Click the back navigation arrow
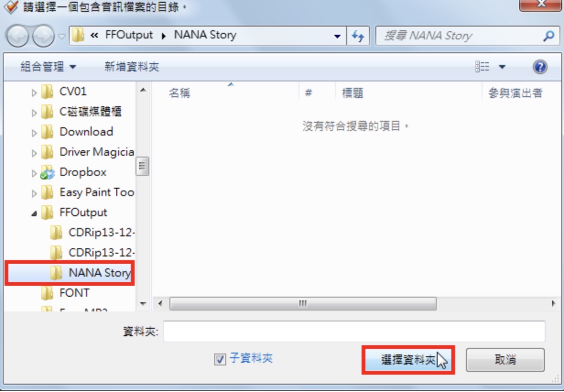564x392 pixels. click(x=18, y=36)
